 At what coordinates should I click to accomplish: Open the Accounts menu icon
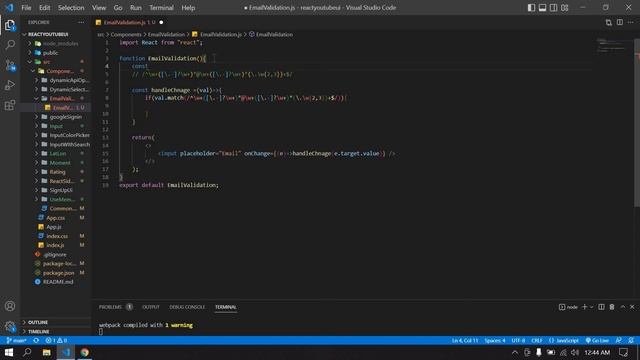coord(10,306)
